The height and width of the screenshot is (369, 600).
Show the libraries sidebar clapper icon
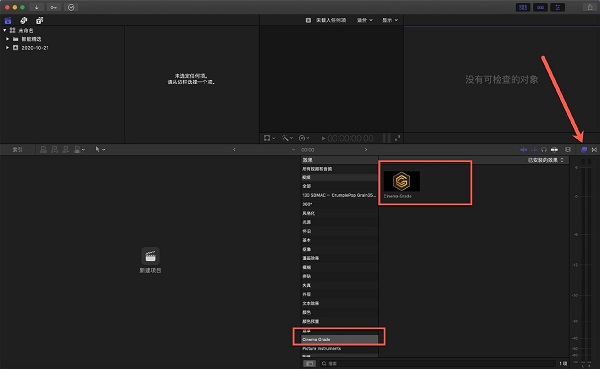tap(8, 20)
